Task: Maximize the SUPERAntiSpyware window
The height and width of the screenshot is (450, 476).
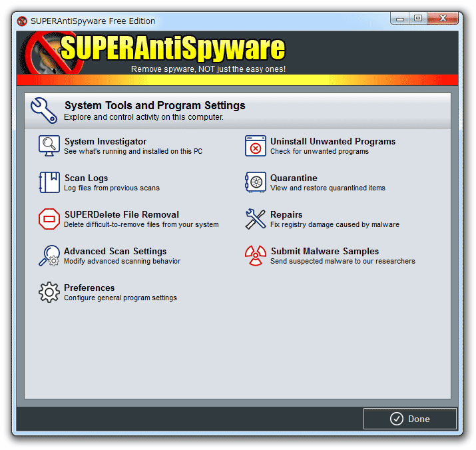Action: (x=418, y=19)
